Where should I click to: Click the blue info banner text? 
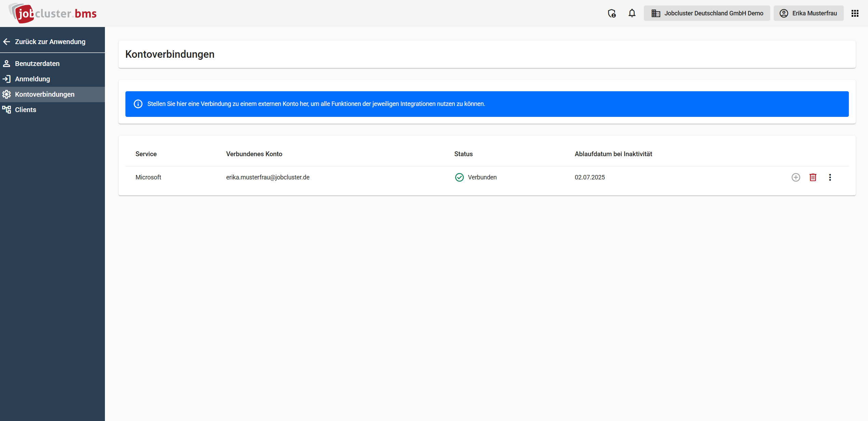click(316, 104)
